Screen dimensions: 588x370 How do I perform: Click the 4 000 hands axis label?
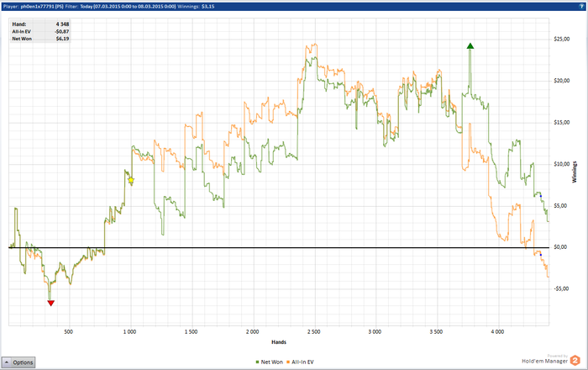[x=497, y=331]
